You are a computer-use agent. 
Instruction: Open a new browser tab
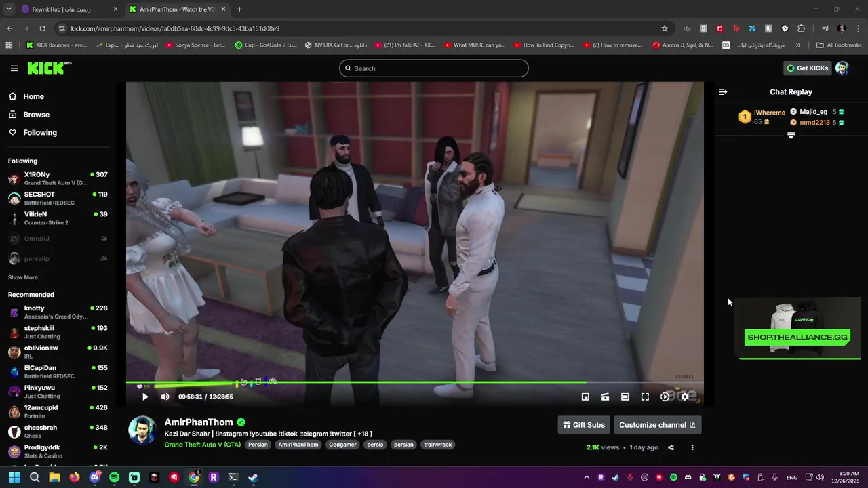coord(239,9)
